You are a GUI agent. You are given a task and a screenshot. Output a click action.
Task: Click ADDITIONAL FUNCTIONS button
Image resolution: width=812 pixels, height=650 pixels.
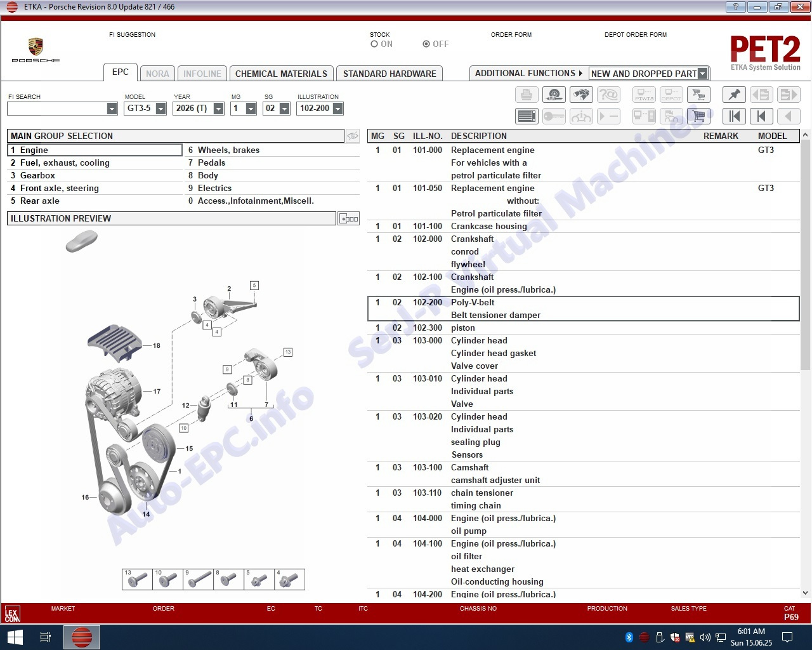pyautogui.click(x=528, y=74)
